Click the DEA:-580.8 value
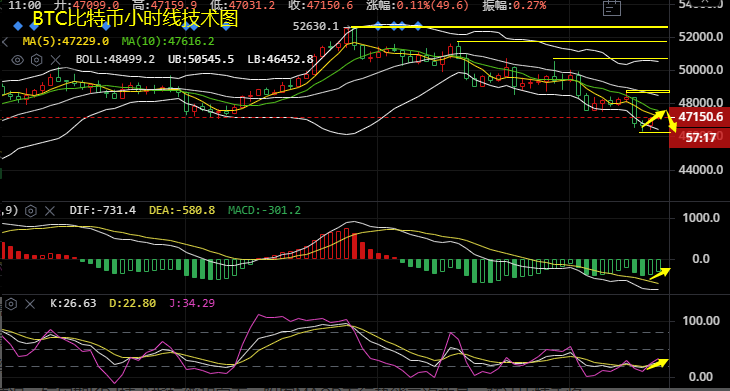The image size is (730, 391). click(182, 210)
